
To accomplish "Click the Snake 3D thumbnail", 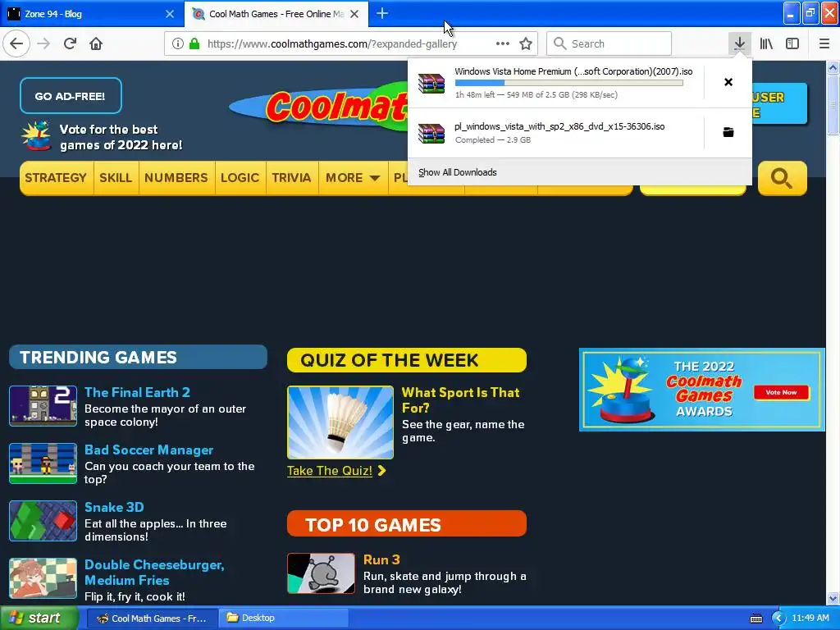I will click(43, 521).
